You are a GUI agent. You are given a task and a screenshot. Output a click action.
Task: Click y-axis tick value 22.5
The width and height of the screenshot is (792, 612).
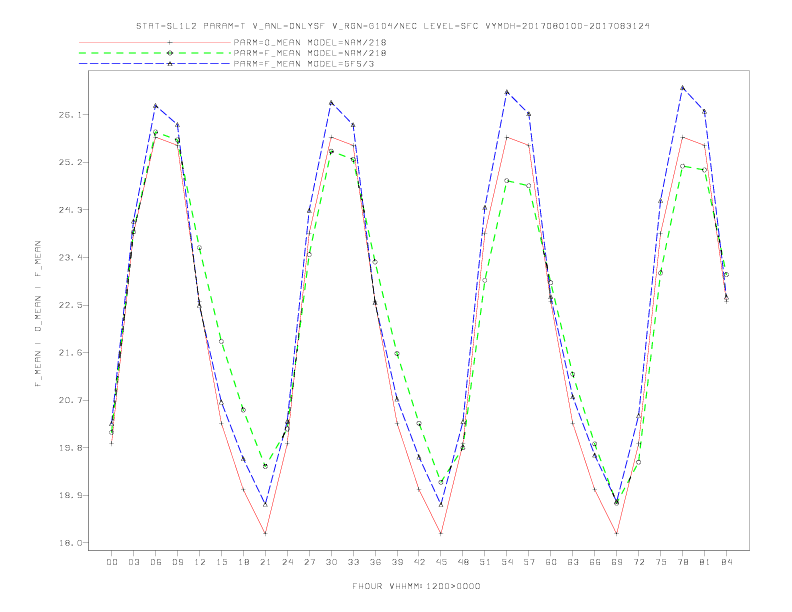[x=70, y=305]
